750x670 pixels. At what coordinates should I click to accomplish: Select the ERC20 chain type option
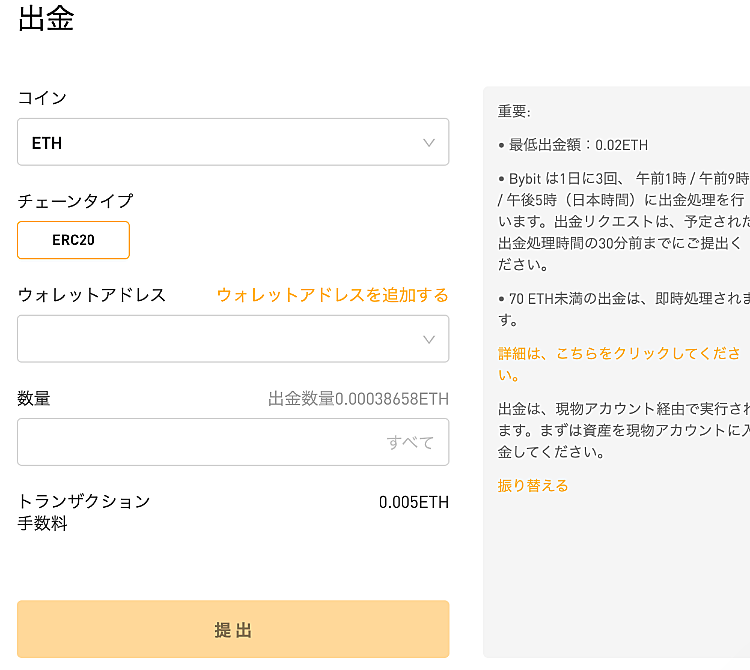(x=73, y=240)
